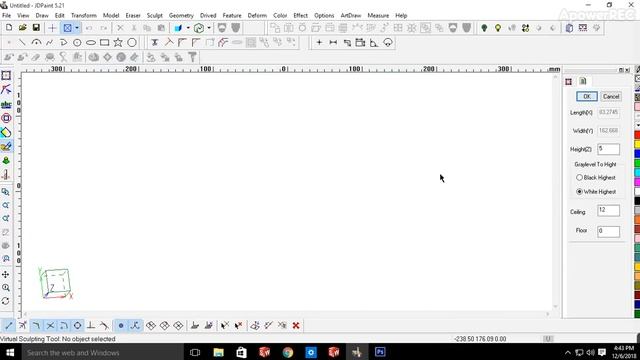Select the large Circle drawing tool

[132, 42]
